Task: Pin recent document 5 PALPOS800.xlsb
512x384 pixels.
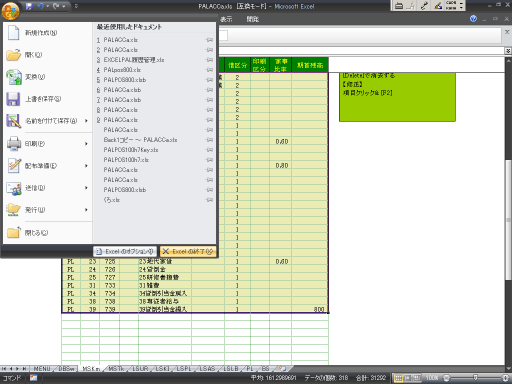Action: click(x=209, y=80)
